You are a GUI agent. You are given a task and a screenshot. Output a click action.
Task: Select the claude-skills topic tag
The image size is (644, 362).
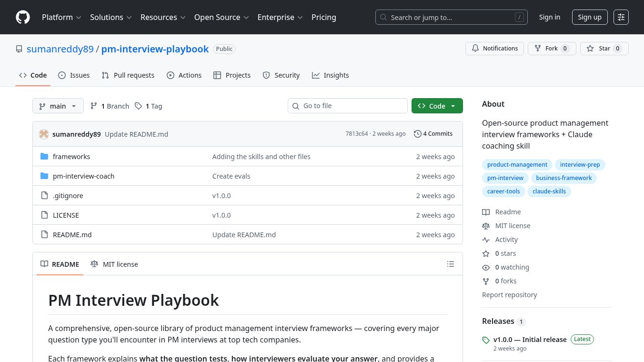pos(549,191)
